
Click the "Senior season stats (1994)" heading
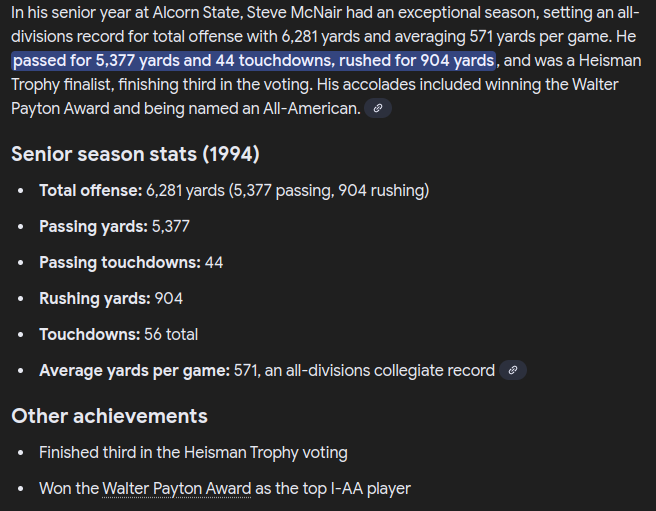point(135,154)
